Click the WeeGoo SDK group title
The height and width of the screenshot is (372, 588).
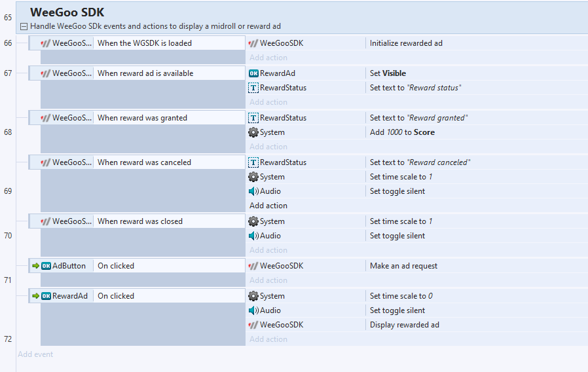click(x=67, y=12)
